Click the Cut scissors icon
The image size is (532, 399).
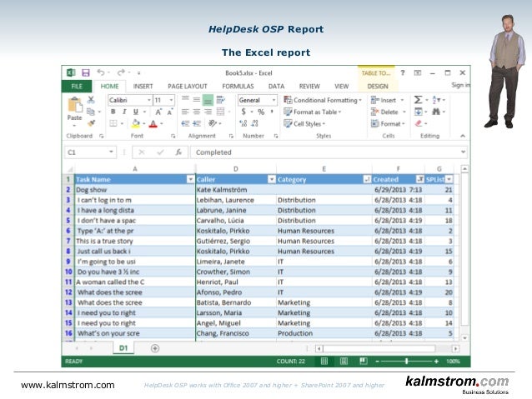click(x=91, y=100)
